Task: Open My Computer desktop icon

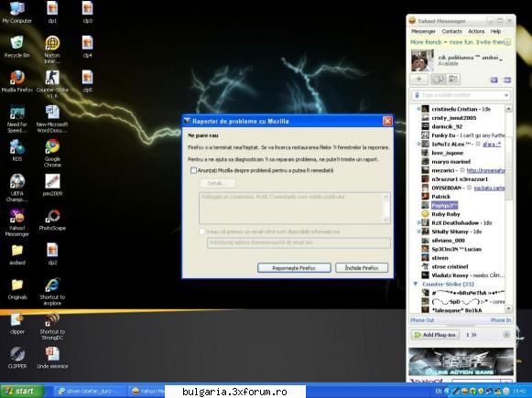Action: coord(17,13)
